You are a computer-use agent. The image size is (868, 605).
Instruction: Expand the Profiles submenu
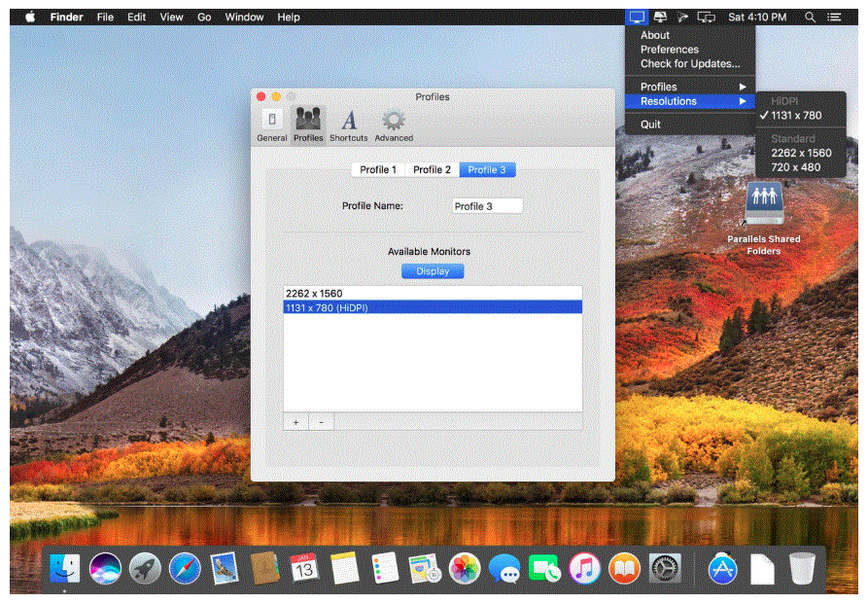tap(690, 87)
